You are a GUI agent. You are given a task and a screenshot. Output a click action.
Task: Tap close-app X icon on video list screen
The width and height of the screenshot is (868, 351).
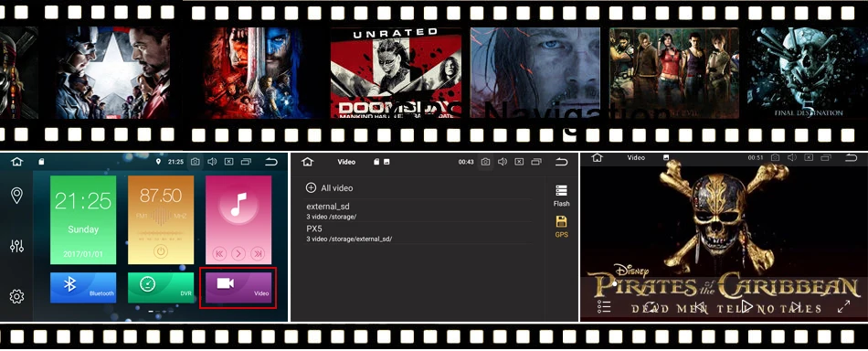(519, 162)
